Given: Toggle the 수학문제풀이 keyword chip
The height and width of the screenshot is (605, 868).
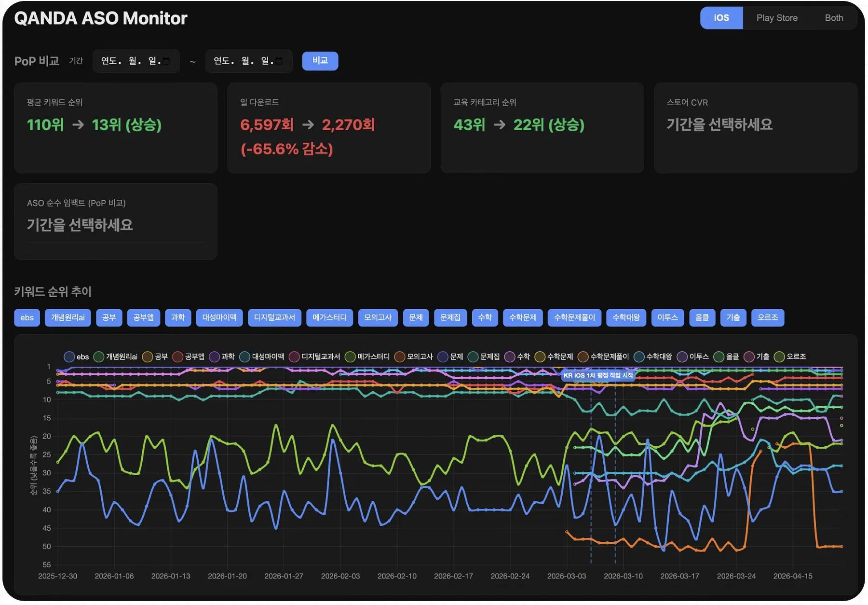Looking at the screenshot, I should [x=574, y=317].
